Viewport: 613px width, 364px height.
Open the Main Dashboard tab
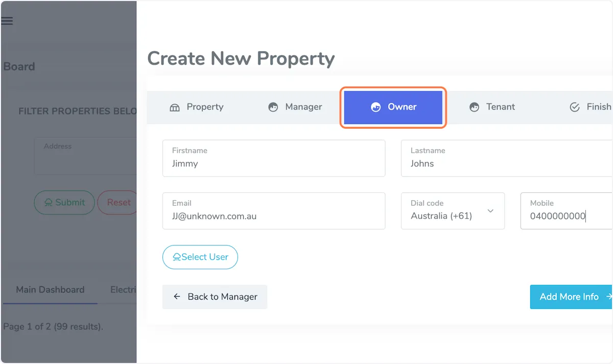(50, 289)
